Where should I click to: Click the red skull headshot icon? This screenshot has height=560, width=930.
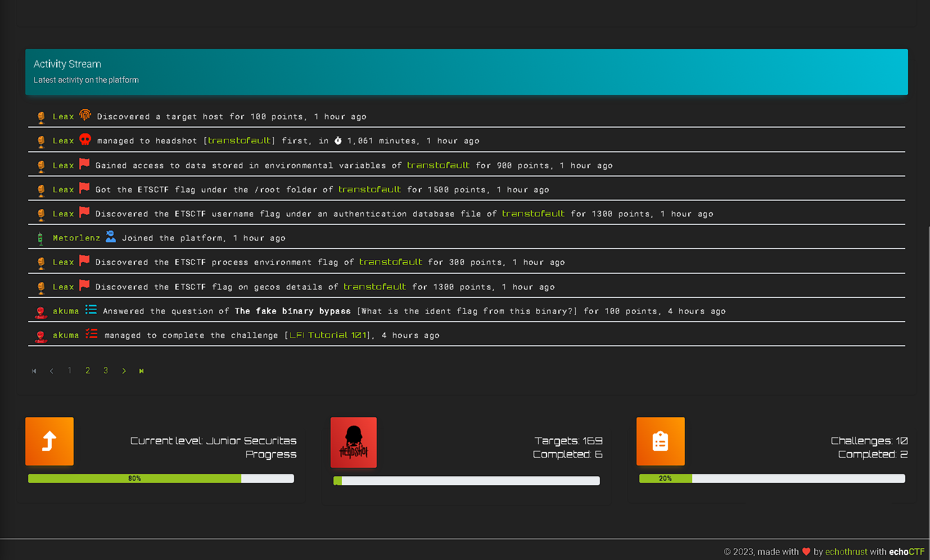click(x=85, y=139)
